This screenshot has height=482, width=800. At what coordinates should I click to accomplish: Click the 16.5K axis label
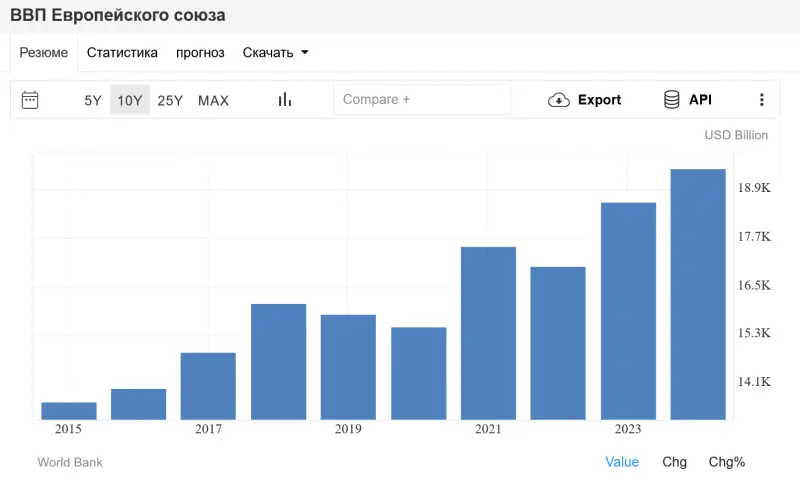(754, 285)
